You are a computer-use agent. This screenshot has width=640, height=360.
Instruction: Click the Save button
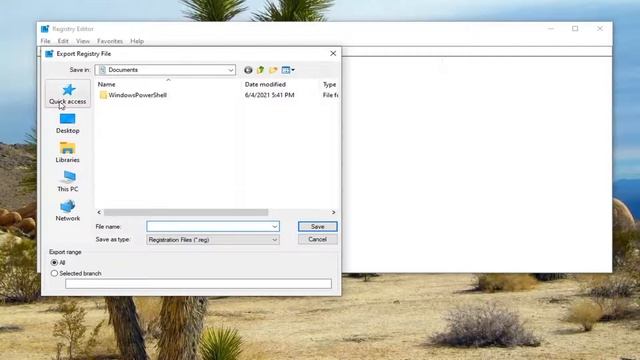[x=318, y=227]
